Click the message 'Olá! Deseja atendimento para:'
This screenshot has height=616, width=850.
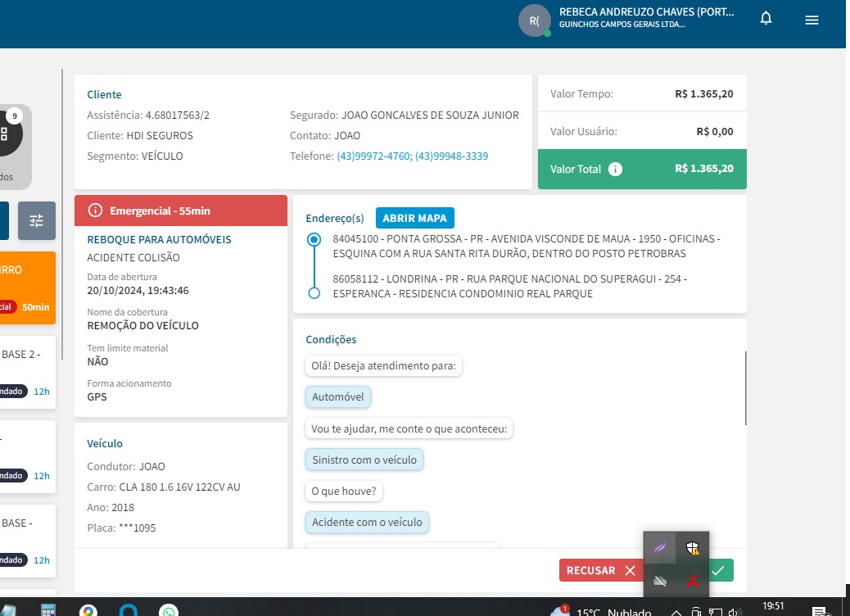pos(383,366)
